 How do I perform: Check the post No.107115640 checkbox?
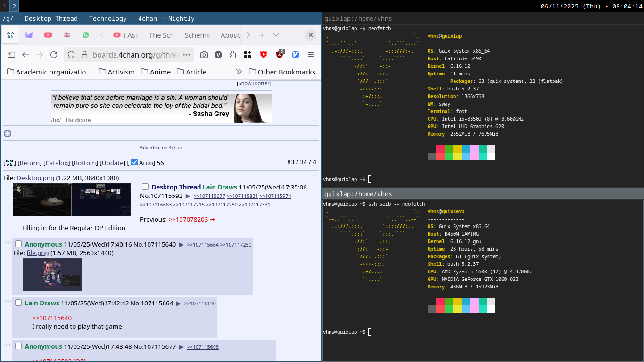pyautogui.click(x=18, y=244)
